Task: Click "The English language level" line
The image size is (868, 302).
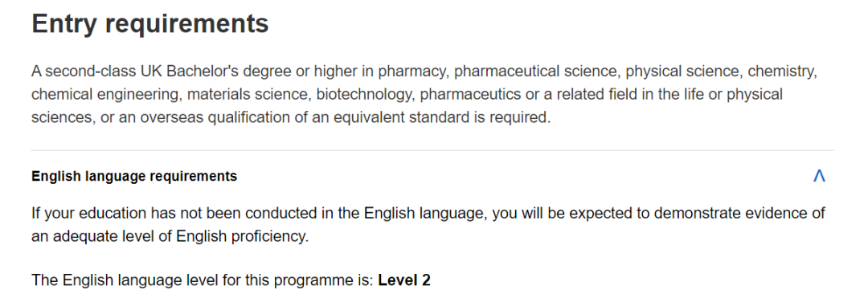Action: coord(231,280)
